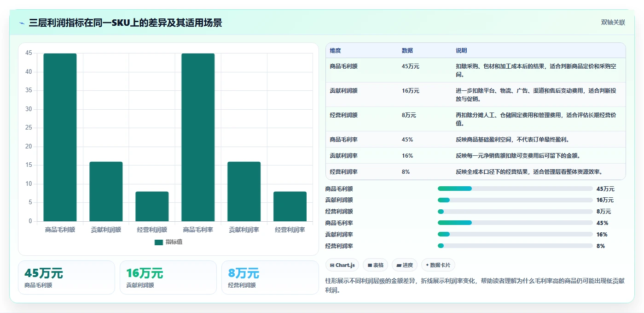Select the 经营利润率 table row label
The width and height of the screenshot is (644, 313).
click(343, 171)
